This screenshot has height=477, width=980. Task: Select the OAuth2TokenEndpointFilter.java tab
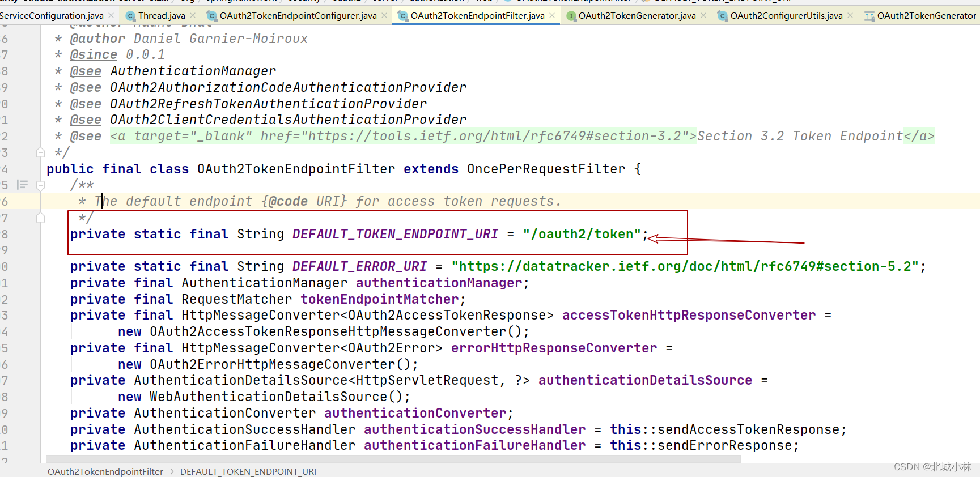(477, 16)
